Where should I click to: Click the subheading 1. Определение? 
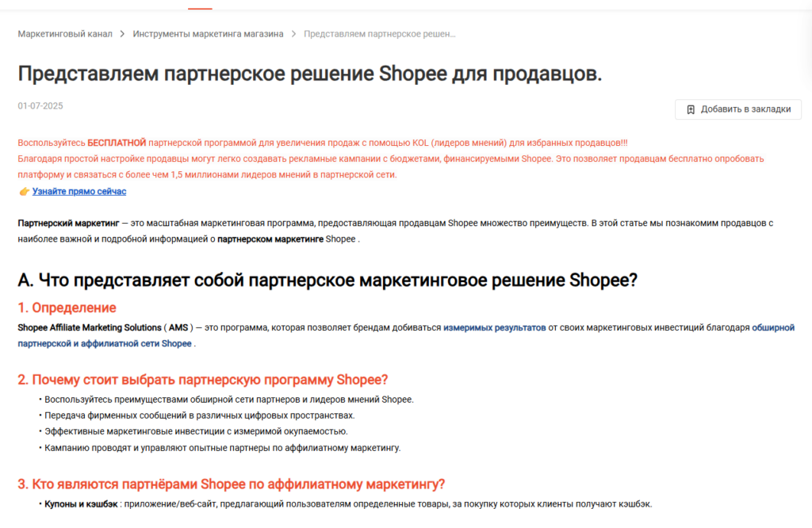67,308
